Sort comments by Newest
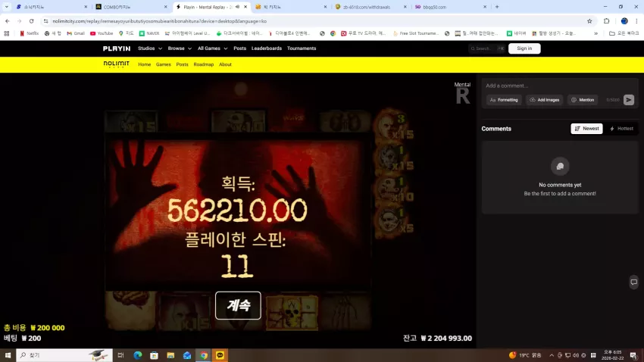The width and height of the screenshot is (644, 362). pyautogui.click(x=586, y=129)
